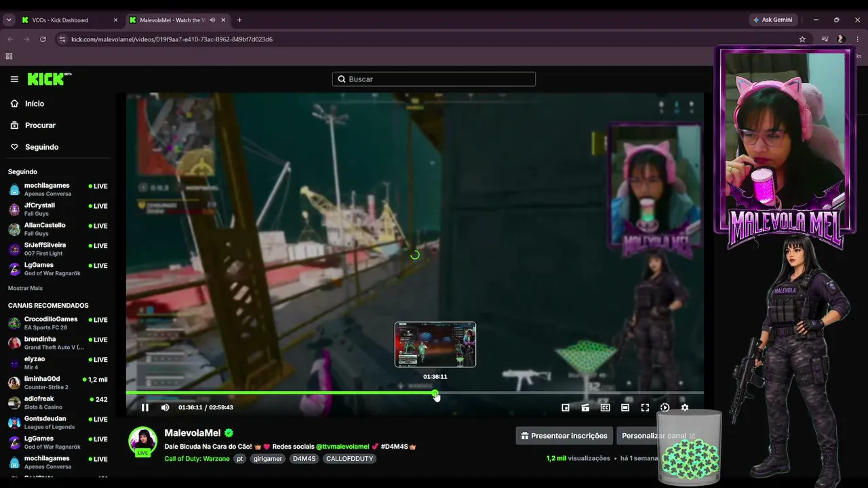Screen dimensions: 868x488
Task: Open AllanCastello live channel
Action: pos(58,229)
